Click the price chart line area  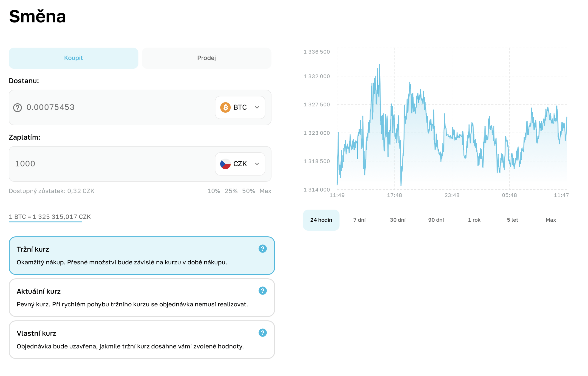click(x=452, y=119)
